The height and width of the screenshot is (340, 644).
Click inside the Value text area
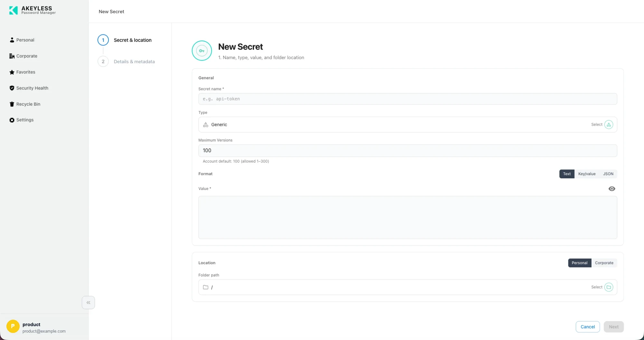[408, 217]
